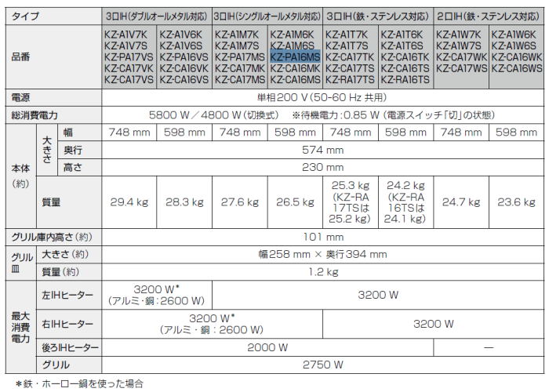Select model number KZ-A1T7K
The image size is (549, 392).
click(x=347, y=34)
